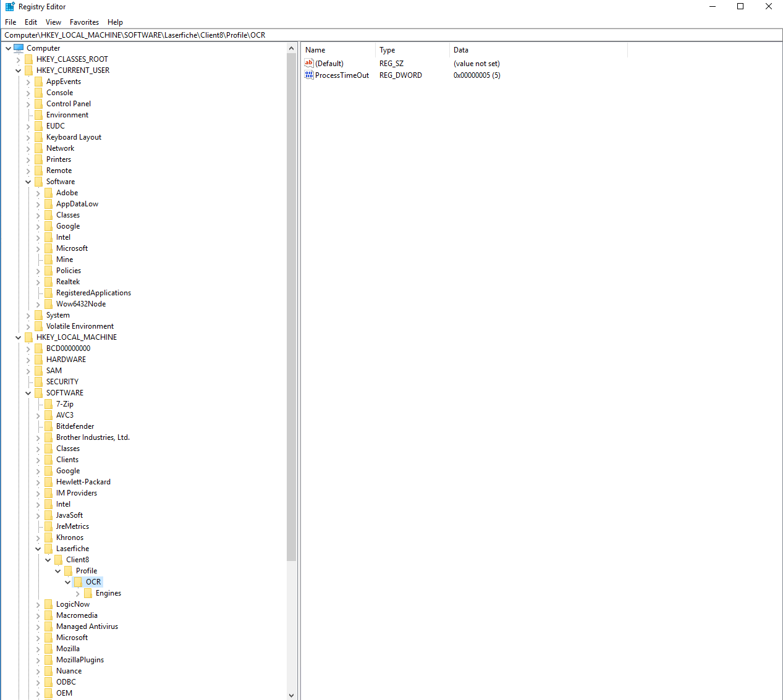
Task: Click the tree scrollbar down arrow
Action: click(292, 695)
